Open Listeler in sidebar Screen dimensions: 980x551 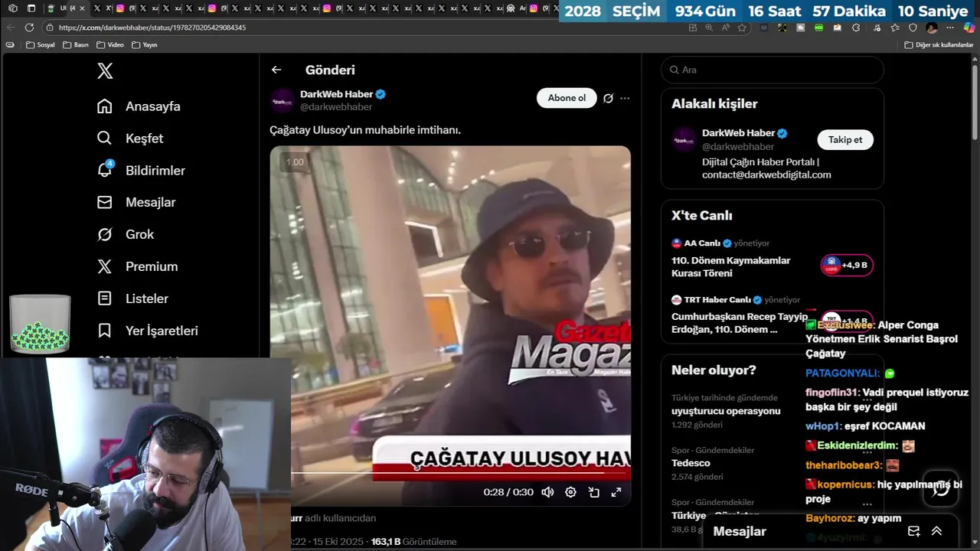[x=132, y=299]
